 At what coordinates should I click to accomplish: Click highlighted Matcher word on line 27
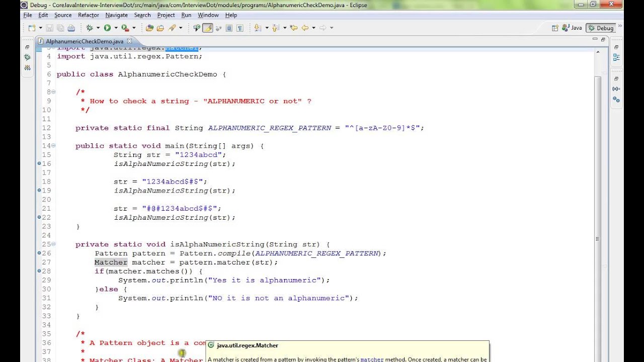coord(111,262)
